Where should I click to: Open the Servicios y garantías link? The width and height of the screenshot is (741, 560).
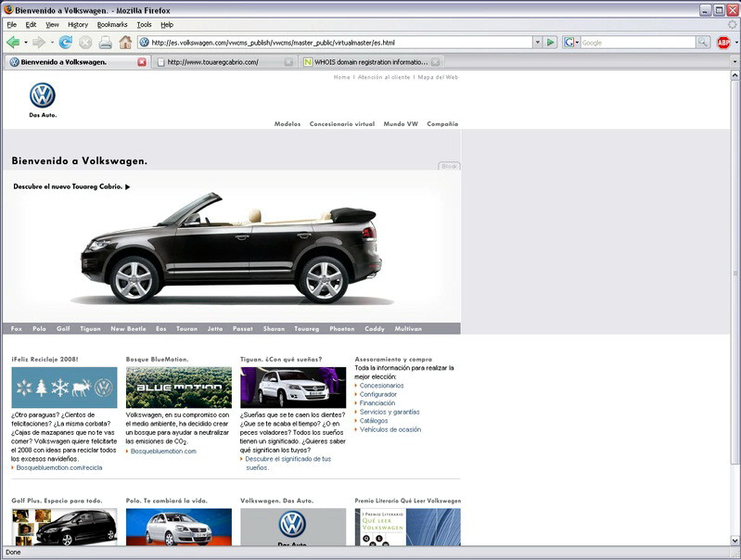coord(390,412)
